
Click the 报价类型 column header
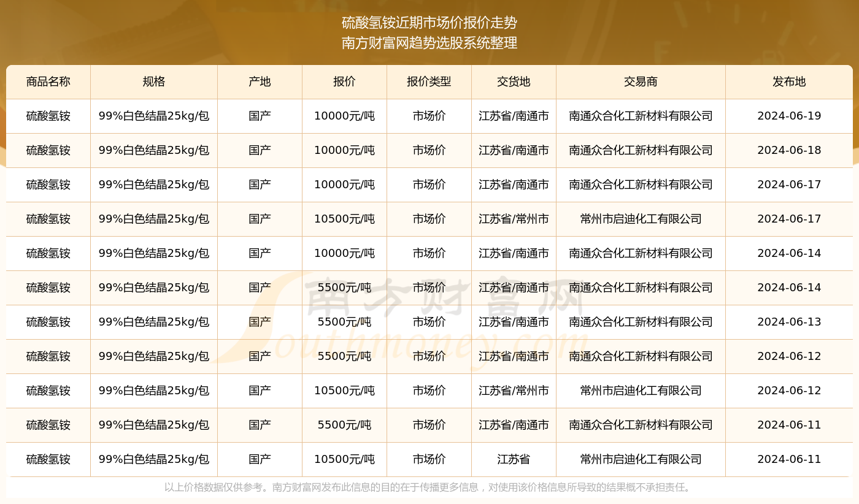429,82
